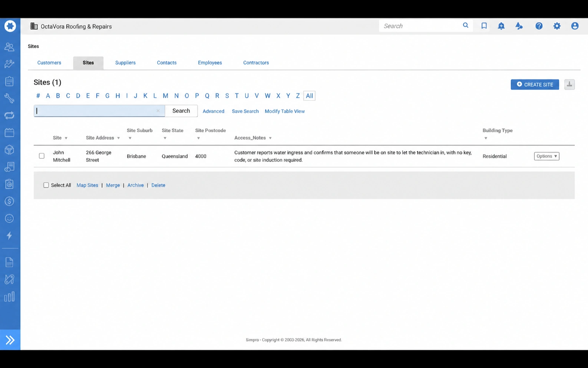
Task: Open the bar chart reports sidebar icon
Action: [9, 296]
